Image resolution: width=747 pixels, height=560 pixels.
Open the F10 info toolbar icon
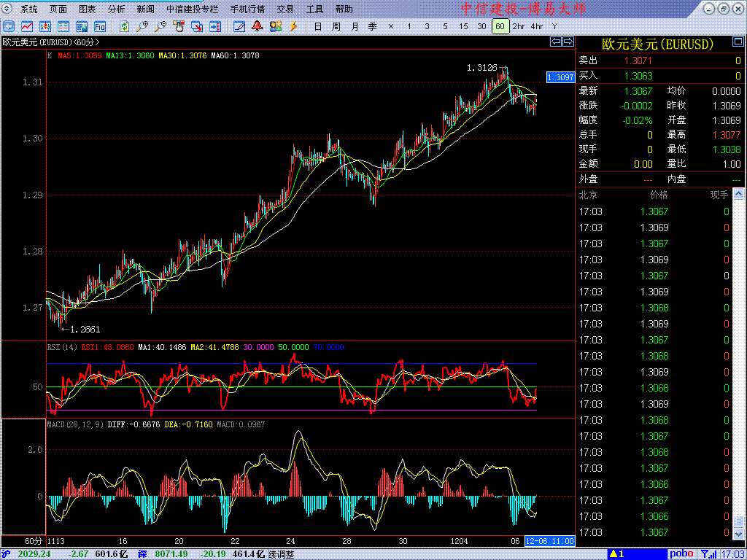[99, 26]
